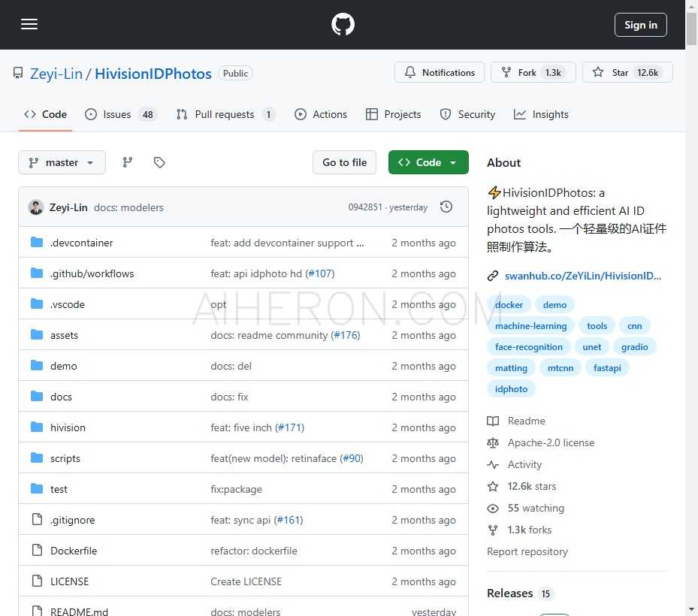Expand the master branch selector
Viewport: 698px width, 616px height.
coord(62,162)
